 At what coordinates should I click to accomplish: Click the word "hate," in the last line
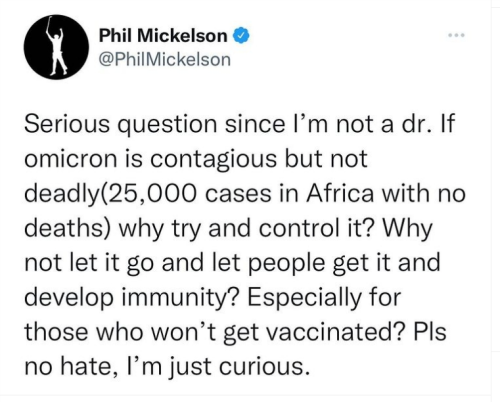pyautogui.click(x=88, y=367)
